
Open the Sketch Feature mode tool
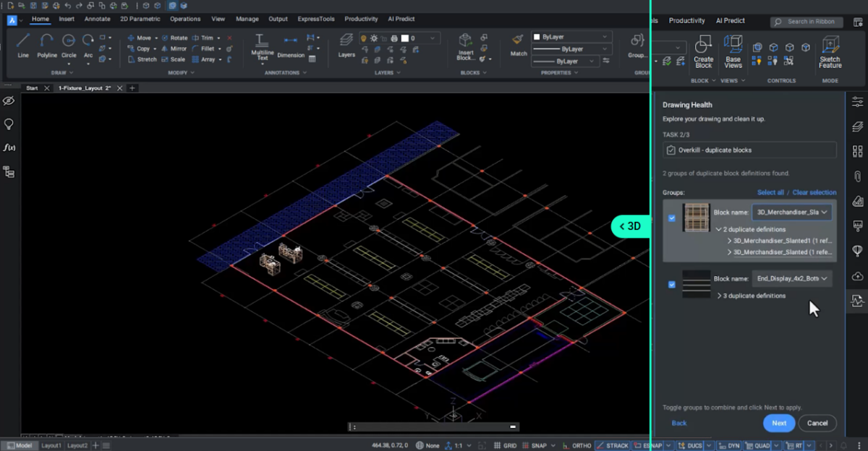[x=830, y=51]
